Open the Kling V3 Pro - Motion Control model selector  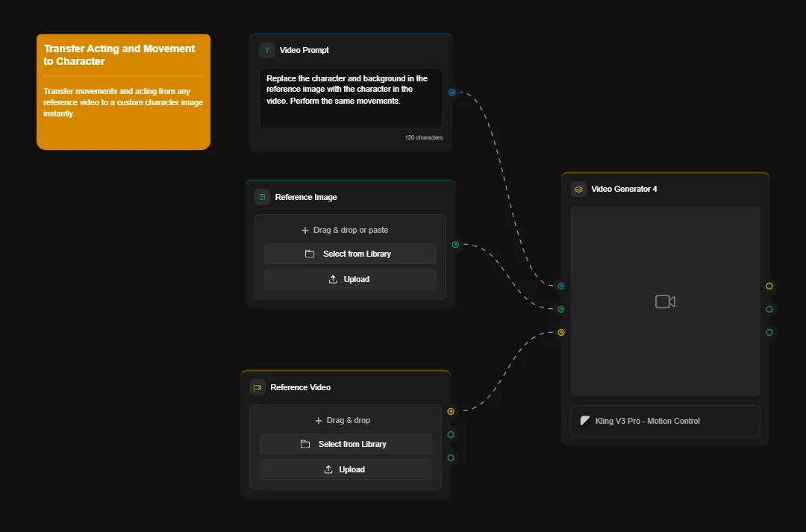(664, 421)
